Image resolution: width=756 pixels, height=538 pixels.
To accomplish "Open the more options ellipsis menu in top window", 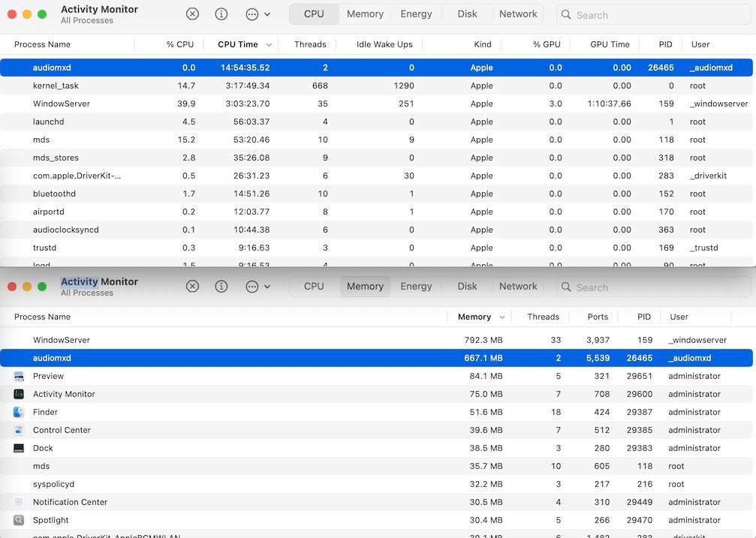I will click(258, 14).
